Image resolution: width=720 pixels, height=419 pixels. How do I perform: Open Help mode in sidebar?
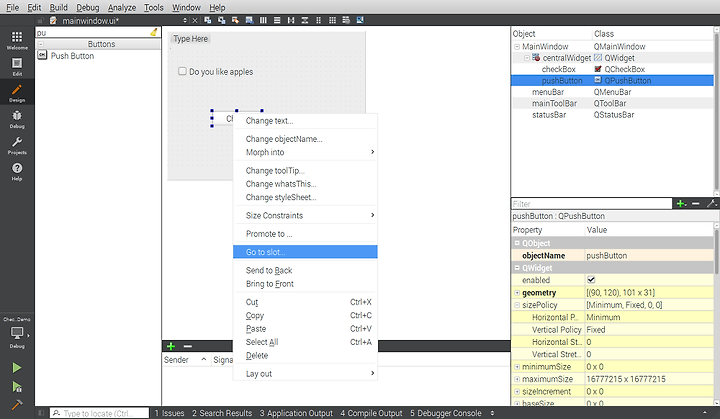click(17, 171)
